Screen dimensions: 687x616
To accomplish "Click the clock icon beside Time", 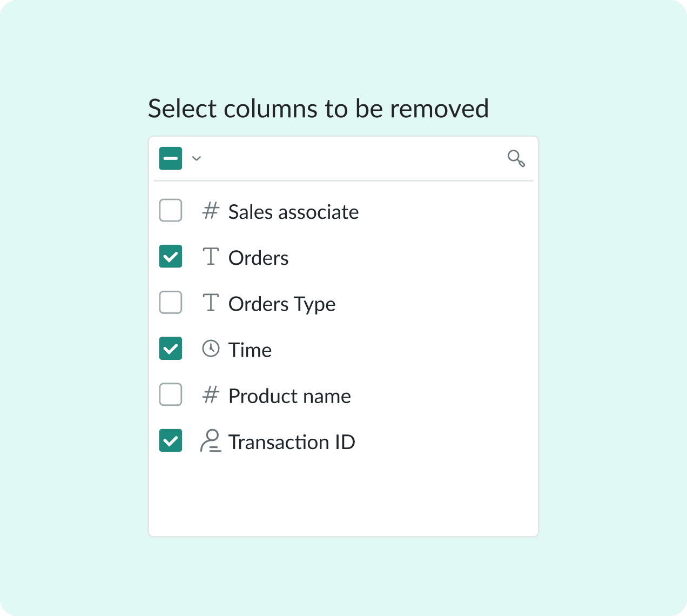I will click(x=211, y=349).
